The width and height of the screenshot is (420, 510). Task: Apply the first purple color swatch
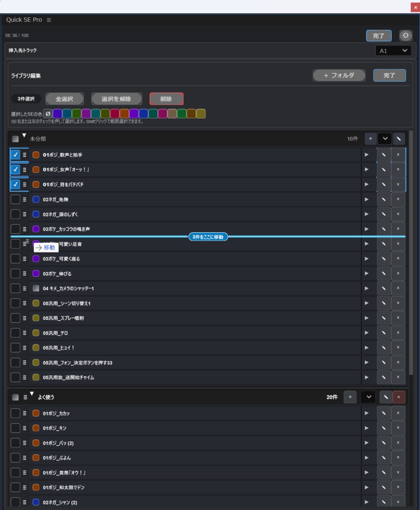click(58, 114)
